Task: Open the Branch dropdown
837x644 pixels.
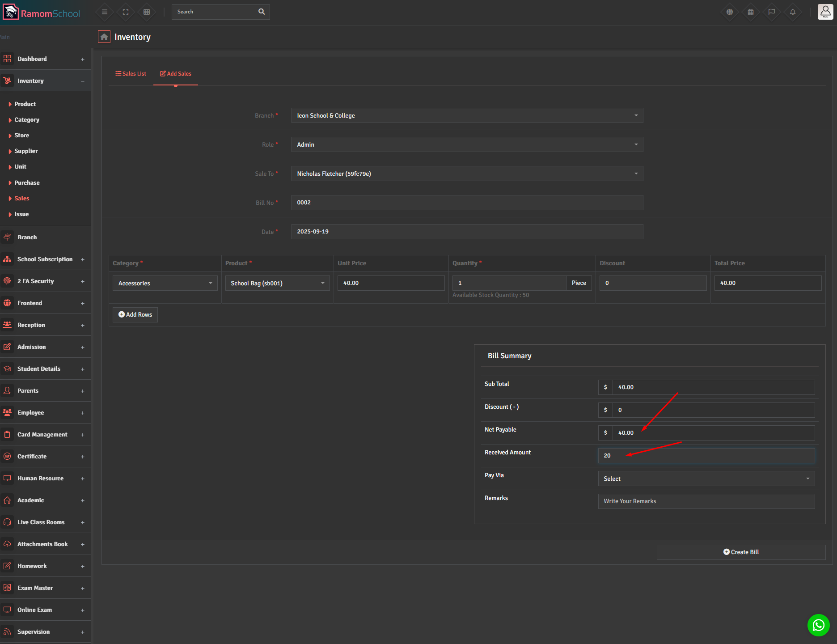Action: point(467,115)
